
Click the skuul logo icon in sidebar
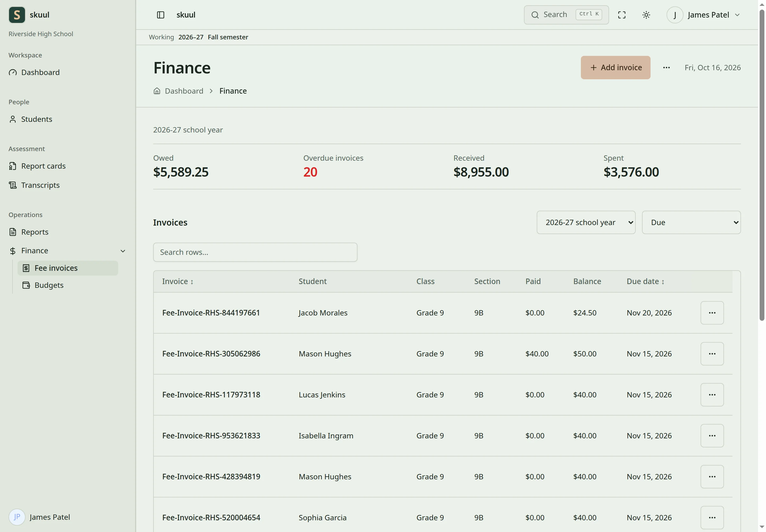coord(17,15)
